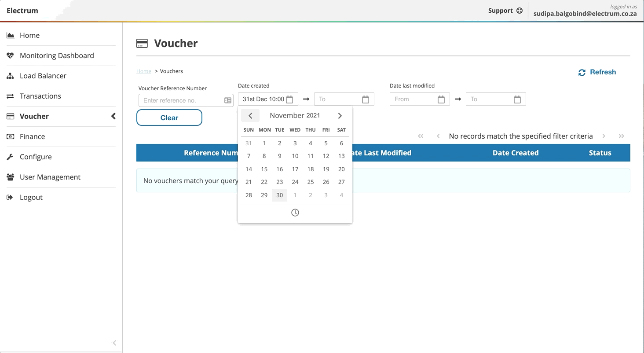This screenshot has width=644, height=353.
Task: Click the Support lifebuoy icon
Action: [x=520, y=11]
